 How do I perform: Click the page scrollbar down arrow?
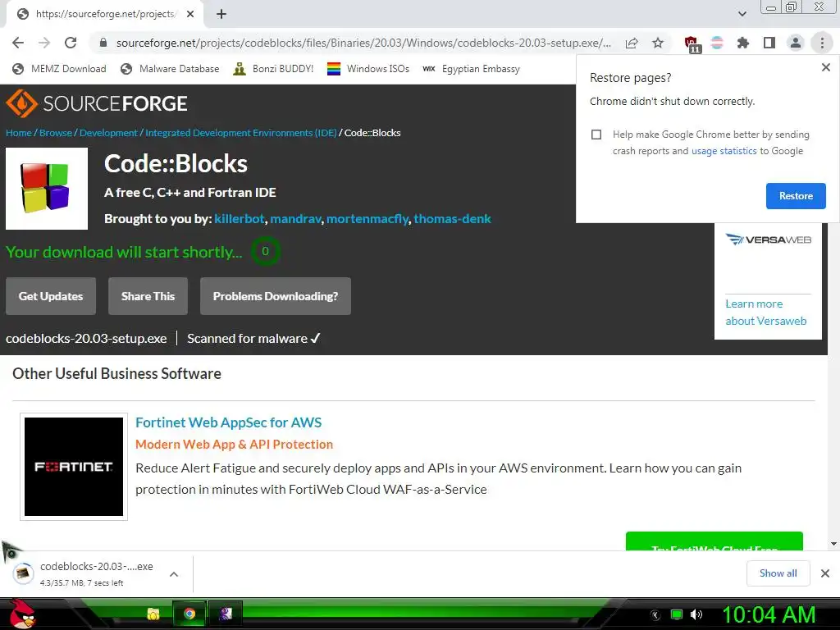click(833, 544)
